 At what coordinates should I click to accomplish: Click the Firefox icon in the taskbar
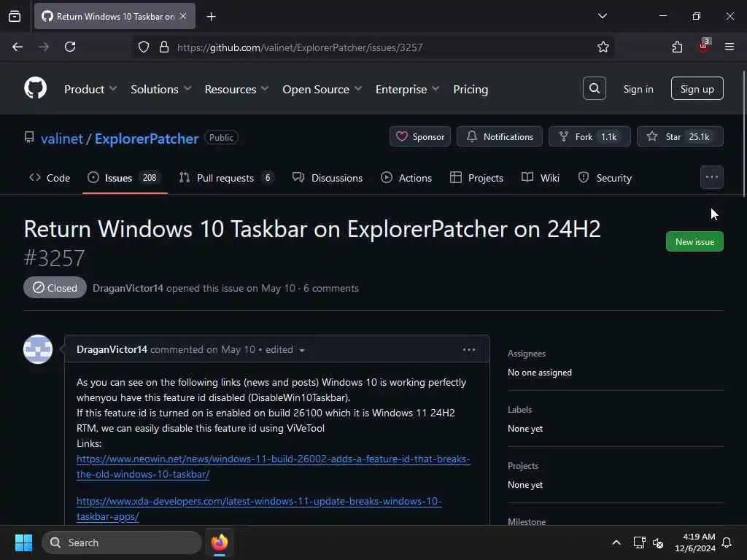(220, 542)
